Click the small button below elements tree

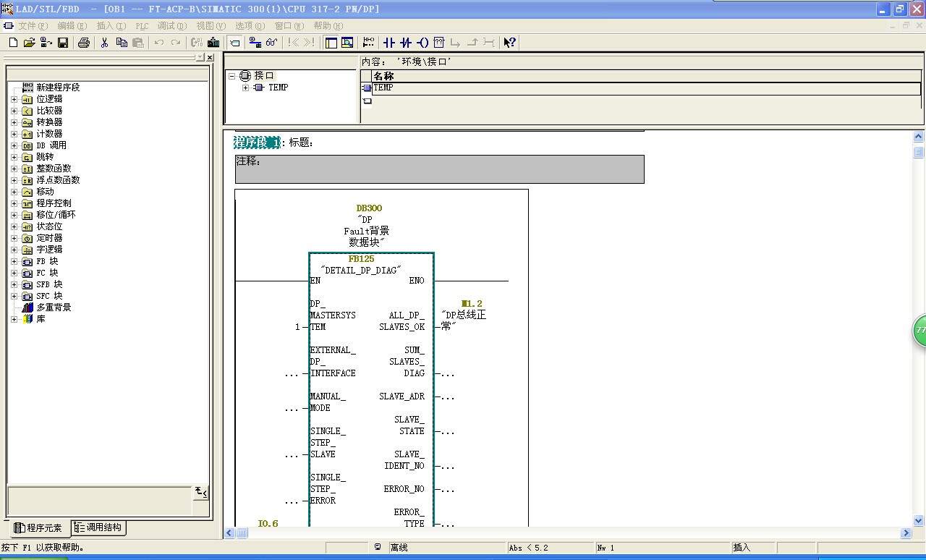[201, 493]
